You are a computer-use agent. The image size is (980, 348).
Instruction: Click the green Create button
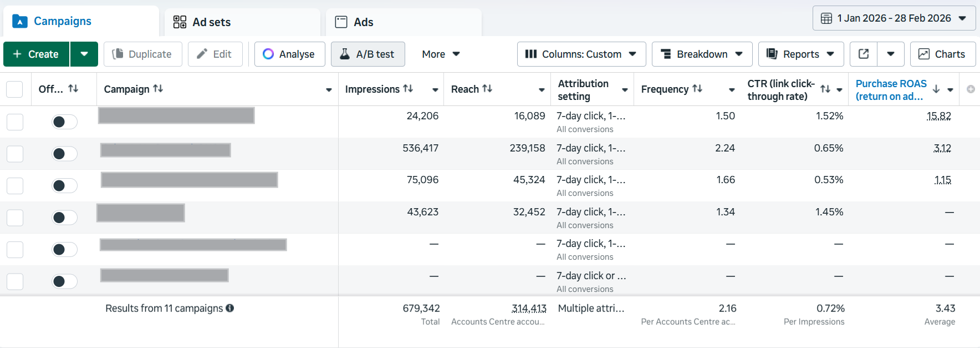[x=37, y=54]
